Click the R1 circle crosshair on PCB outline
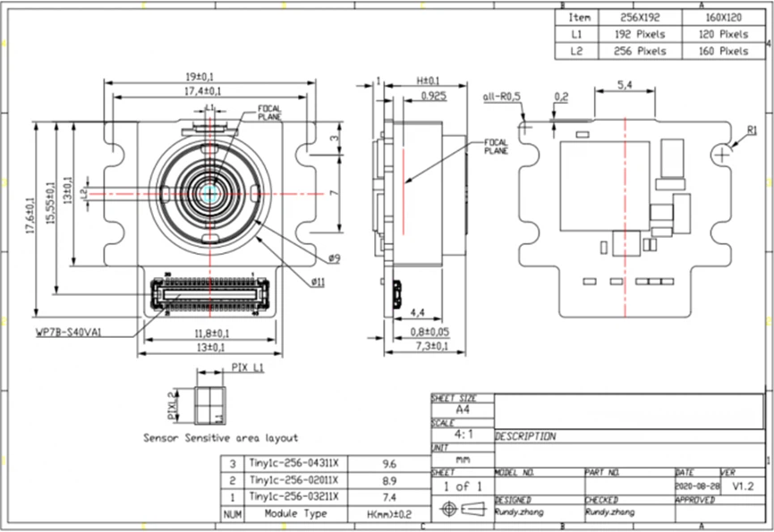This screenshot has height=532, width=774. [x=722, y=156]
